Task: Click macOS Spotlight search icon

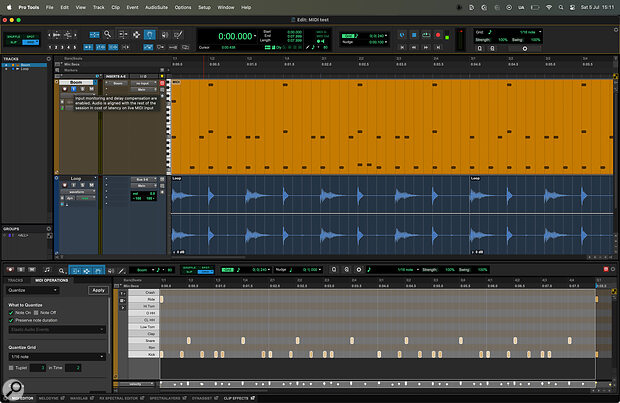Action: (561, 7)
